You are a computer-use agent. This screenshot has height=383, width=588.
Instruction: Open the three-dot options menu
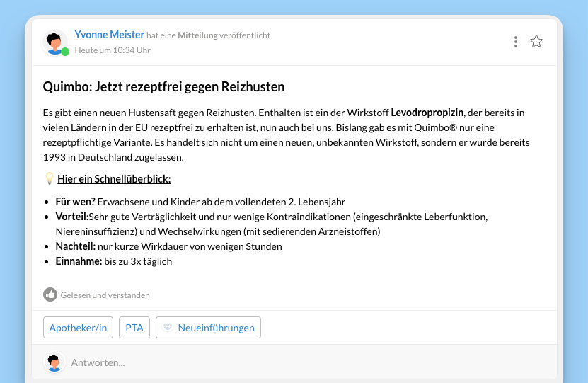(x=516, y=42)
